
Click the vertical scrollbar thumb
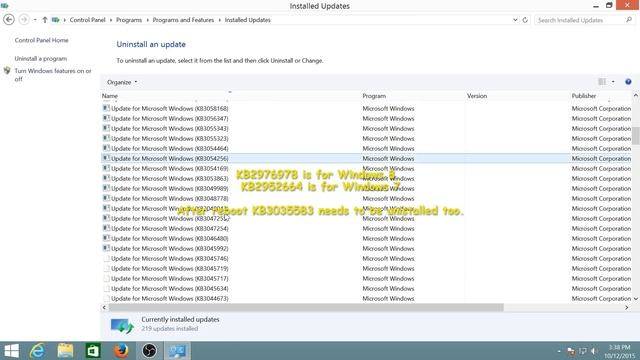636,136
